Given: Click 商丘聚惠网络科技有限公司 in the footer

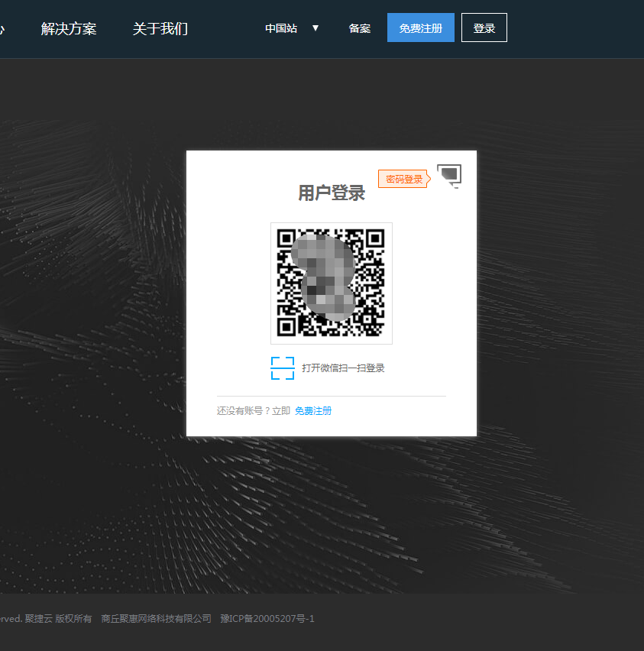Looking at the screenshot, I should 156,618.
